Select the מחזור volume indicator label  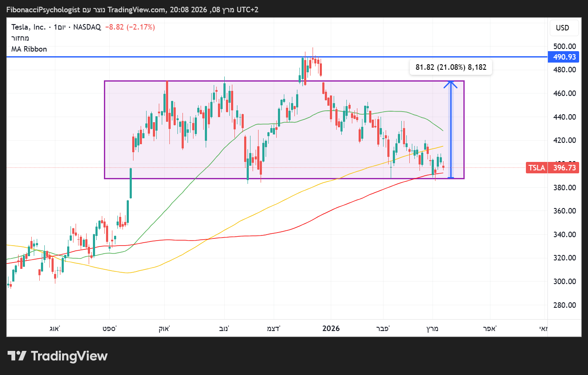(x=20, y=38)
